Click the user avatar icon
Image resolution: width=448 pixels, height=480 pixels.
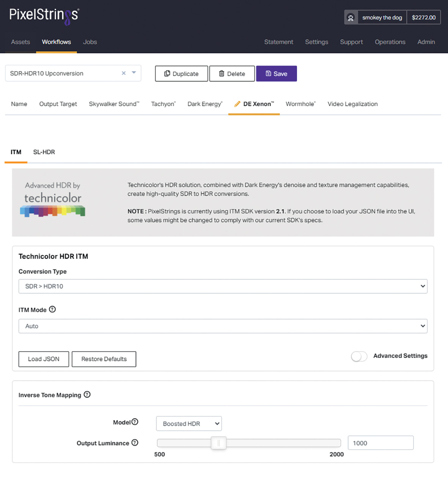tap(351, 17)
